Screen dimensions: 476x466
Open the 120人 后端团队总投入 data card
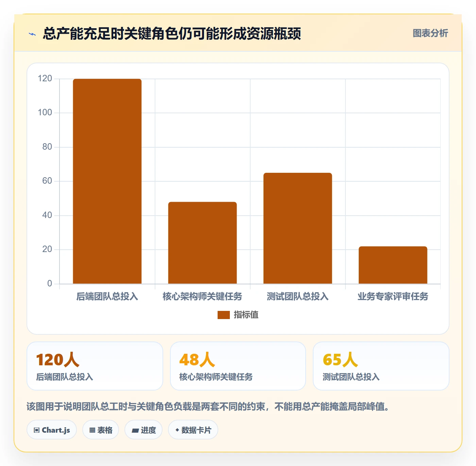tap(95, 366)
